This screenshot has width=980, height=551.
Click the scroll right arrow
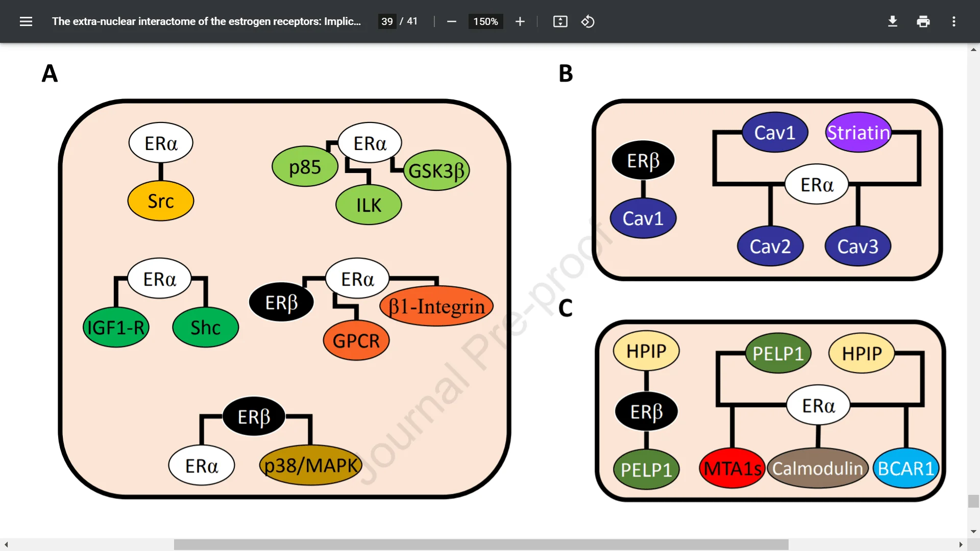click(x=961, y=544)
